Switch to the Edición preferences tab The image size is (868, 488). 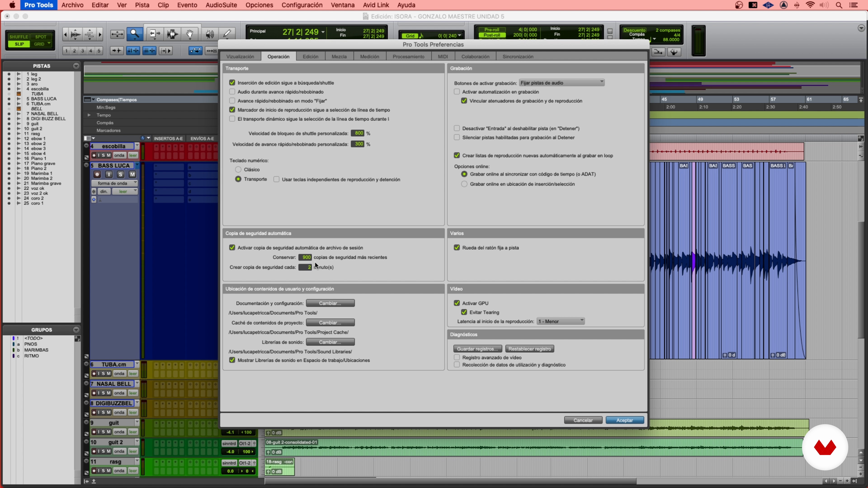click(x=310, y=56)
